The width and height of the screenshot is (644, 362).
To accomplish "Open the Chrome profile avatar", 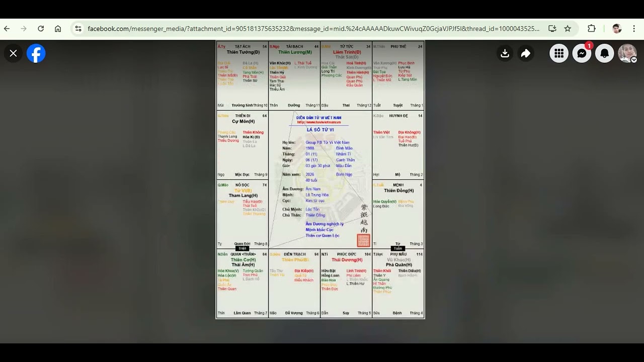I will point(617,29).
